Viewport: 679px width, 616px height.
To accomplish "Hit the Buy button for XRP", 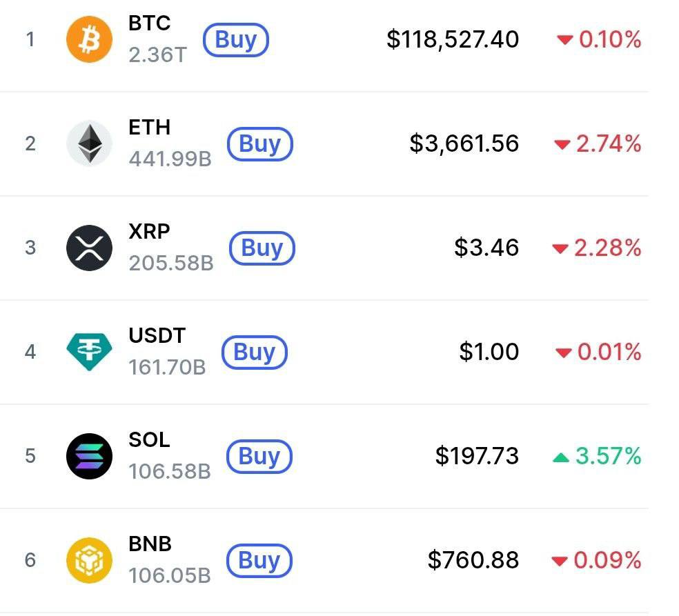I will (x=262, y=248).
